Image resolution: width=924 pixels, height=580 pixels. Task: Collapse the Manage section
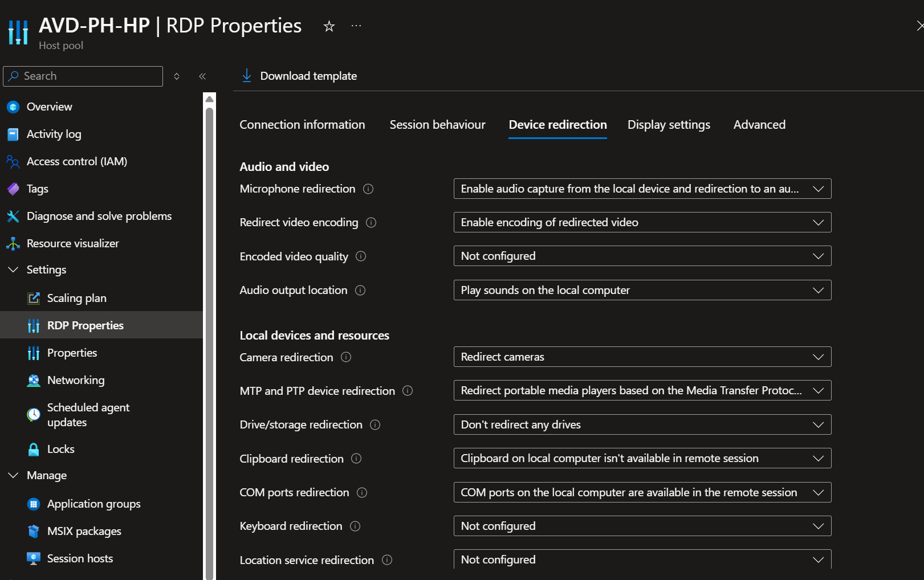pyautogui.click(x=13, y=475)
